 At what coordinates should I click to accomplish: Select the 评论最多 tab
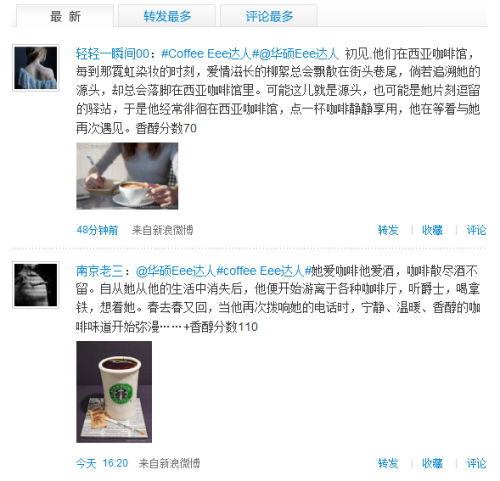click(269, 16)
